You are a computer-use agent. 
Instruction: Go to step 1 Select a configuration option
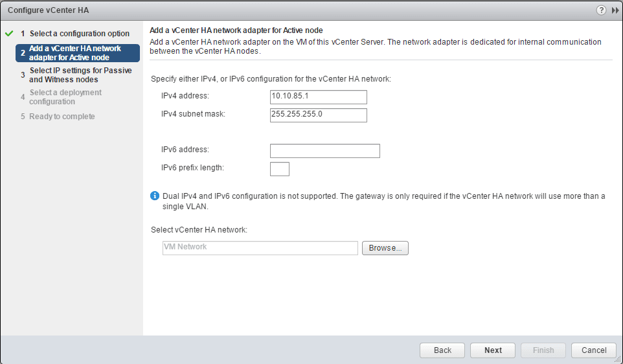[x=79, y=33]
